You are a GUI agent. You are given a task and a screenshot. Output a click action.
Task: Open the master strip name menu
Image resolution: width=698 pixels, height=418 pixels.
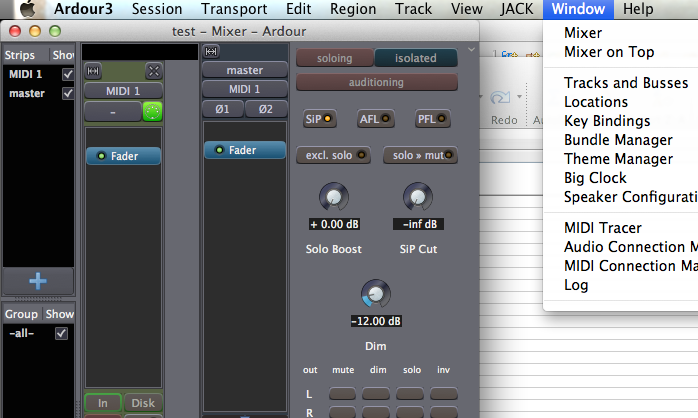244,70
